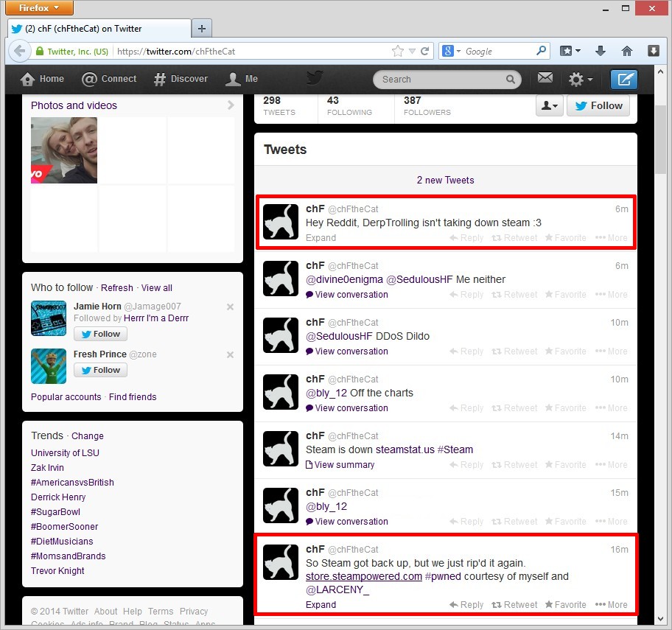Click the magnifier in the Google search box
This screenshot has height=630, width=672.
[541, 51]
